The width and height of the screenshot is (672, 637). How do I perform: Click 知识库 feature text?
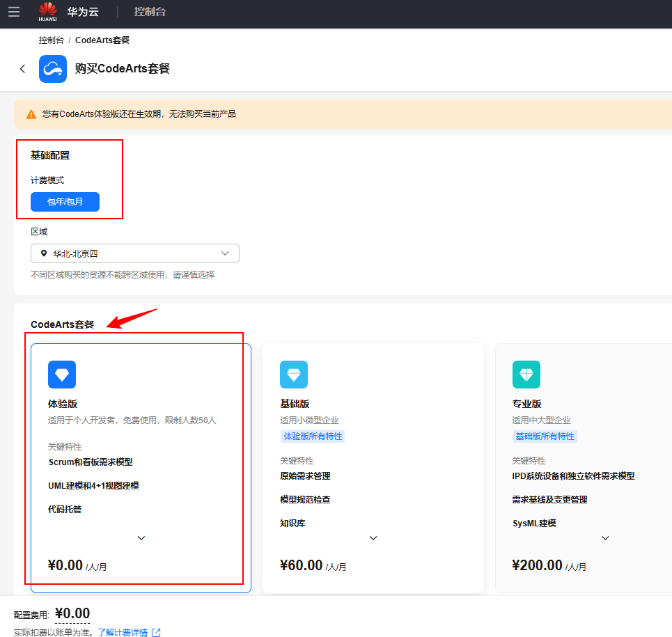(x=292, y=523)
